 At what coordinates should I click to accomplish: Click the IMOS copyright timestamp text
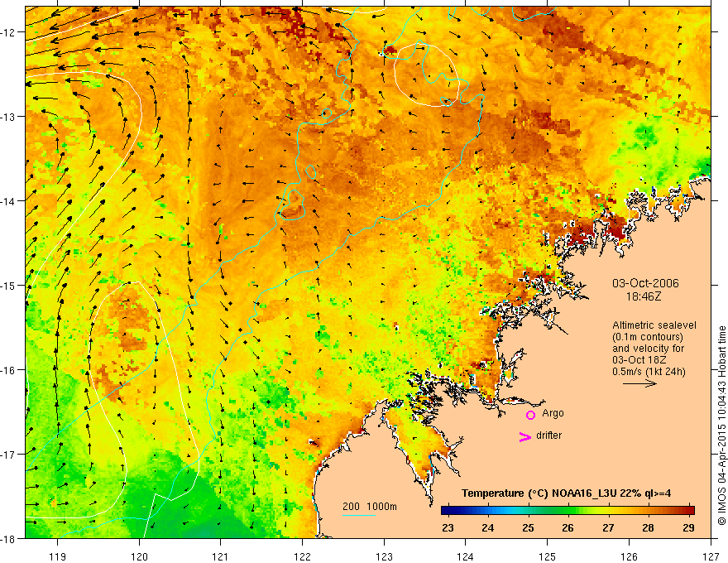pos(721,426)
